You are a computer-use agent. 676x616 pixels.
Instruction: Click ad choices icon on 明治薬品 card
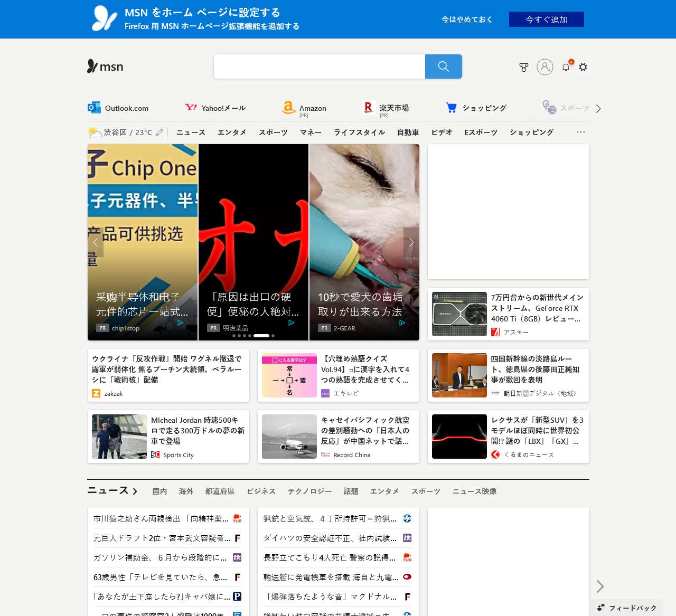click(292, 323)
